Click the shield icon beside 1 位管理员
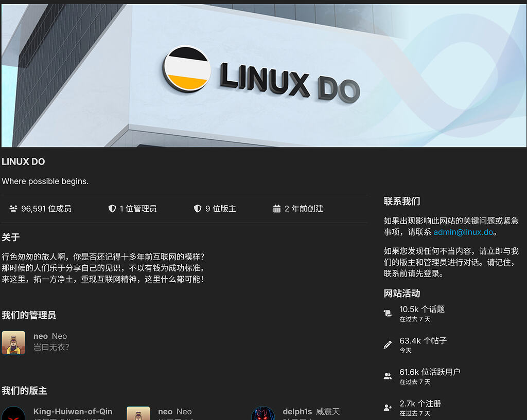 point(112,209)
